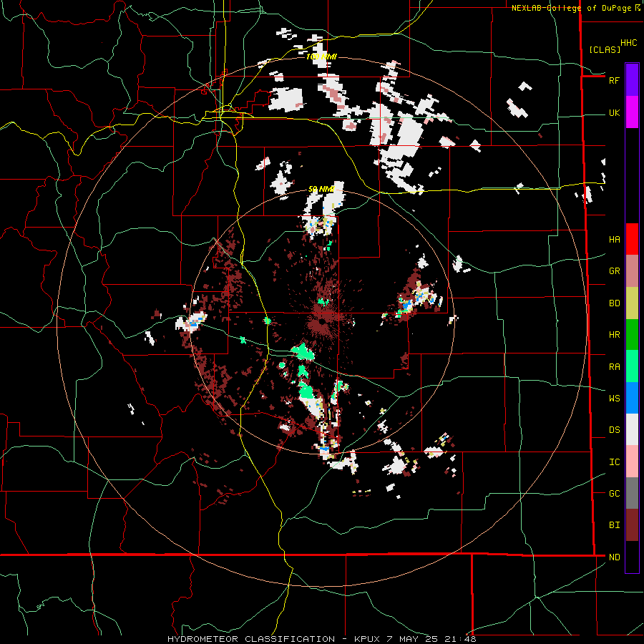The image size is (644, 644).
Task: Select the GR graupel legend color
Action: point(632,271)
